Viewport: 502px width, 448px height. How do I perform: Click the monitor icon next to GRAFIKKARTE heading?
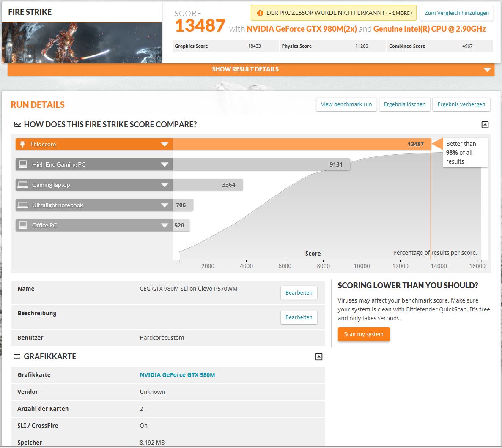pos(17,356)
